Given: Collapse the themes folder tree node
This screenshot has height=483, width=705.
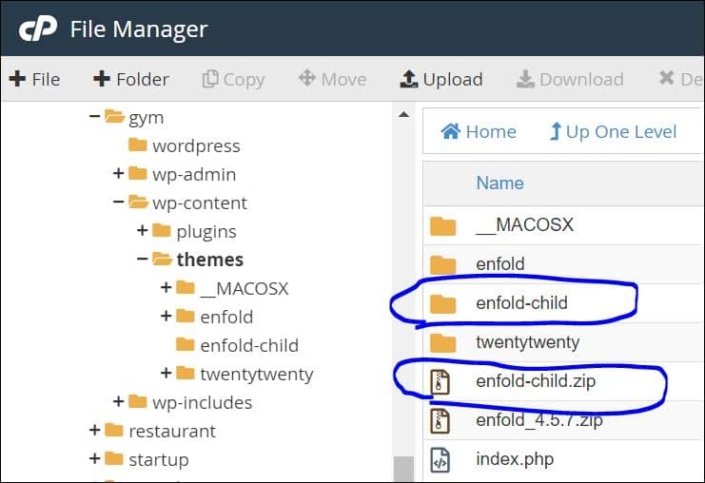Looking at the screenshot, I should [x=142, y=260].
